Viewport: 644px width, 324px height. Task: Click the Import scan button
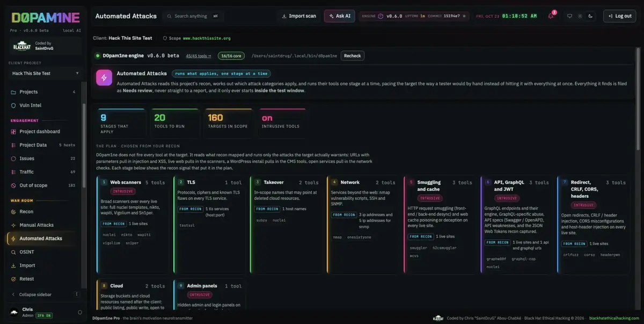pyautogui.click(x=299, y=16)
